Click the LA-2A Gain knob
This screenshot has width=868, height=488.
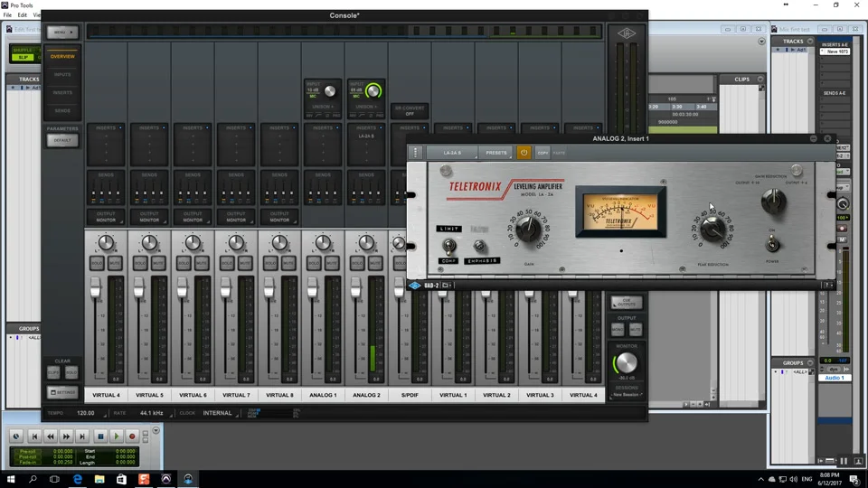tap(528, 228)
